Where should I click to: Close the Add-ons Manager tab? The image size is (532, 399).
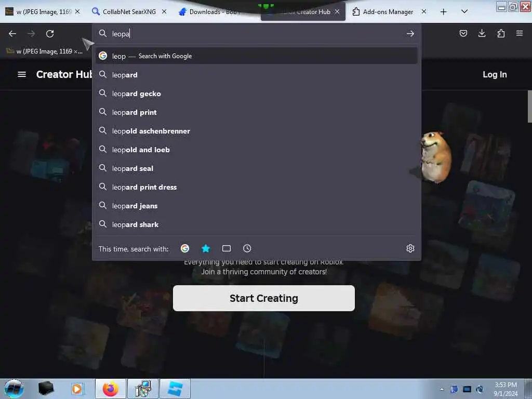424,11
